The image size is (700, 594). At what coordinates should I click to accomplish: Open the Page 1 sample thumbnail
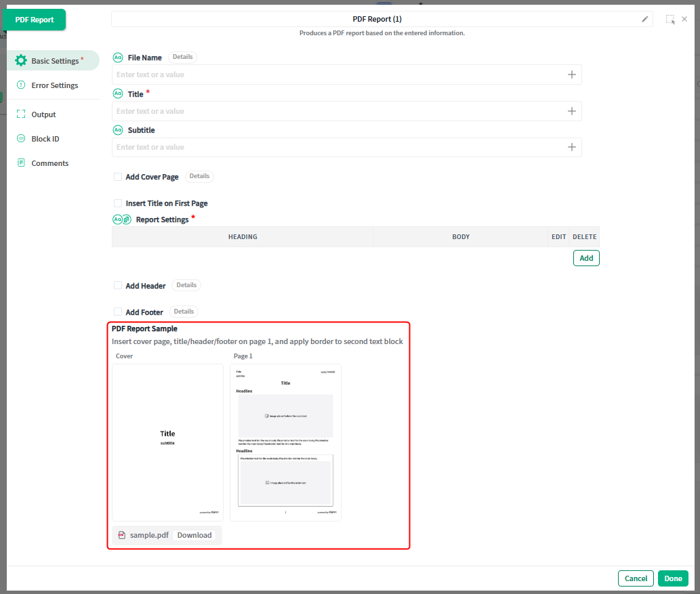285,442
